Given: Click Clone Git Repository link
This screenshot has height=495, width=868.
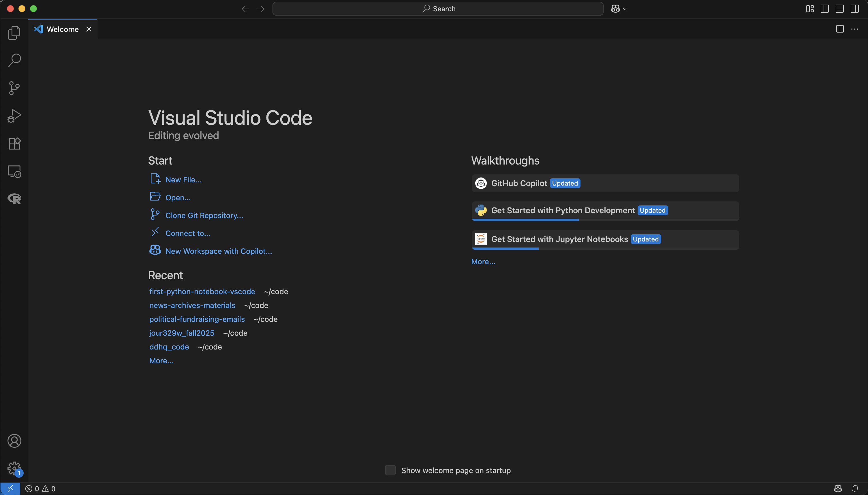Looking at the screenshot, I should point(204,216).
